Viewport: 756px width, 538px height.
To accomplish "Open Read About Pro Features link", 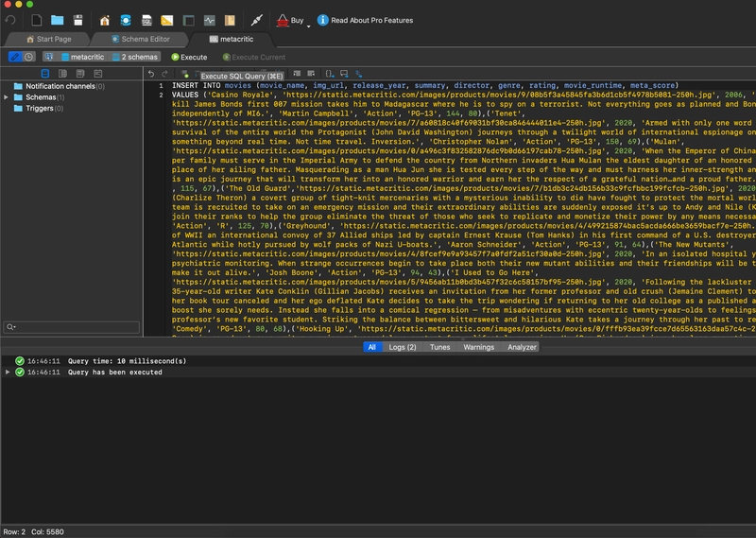I will [365, 20].
